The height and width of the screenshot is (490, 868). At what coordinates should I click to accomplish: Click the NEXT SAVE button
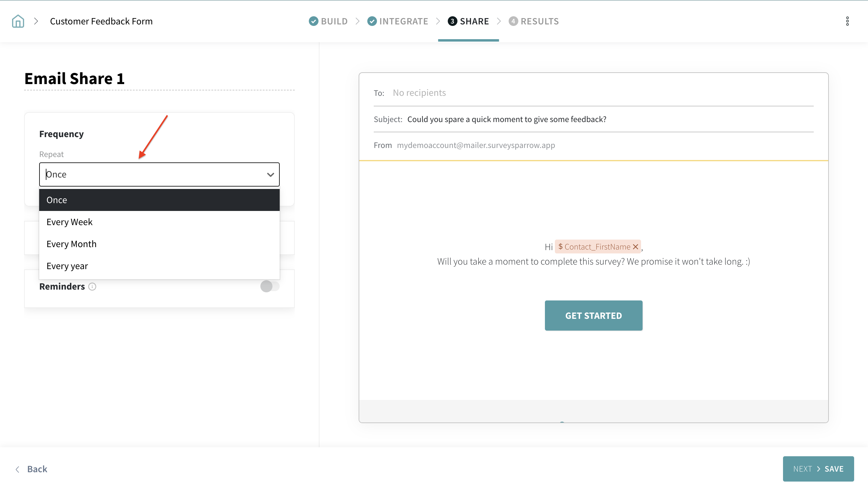(818, 469)
